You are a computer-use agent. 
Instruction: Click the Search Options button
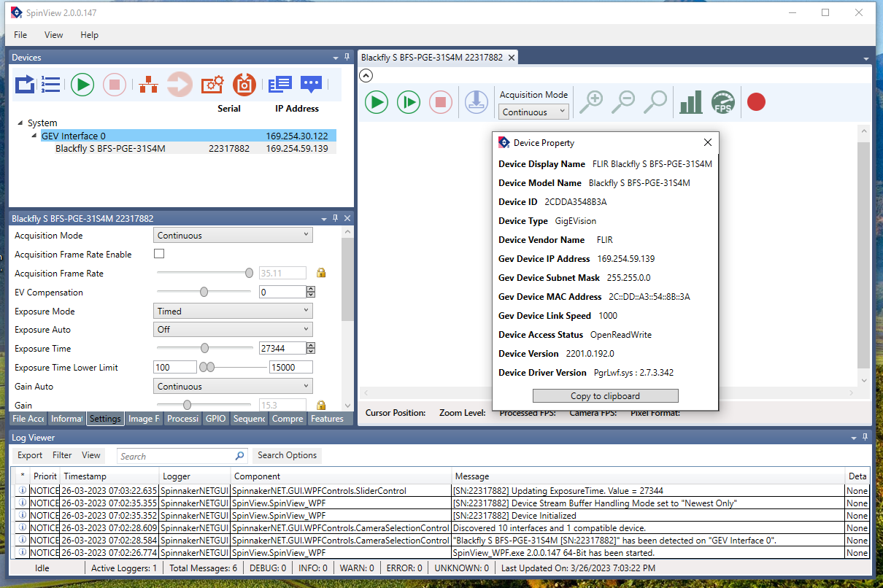tap(287, 455)
